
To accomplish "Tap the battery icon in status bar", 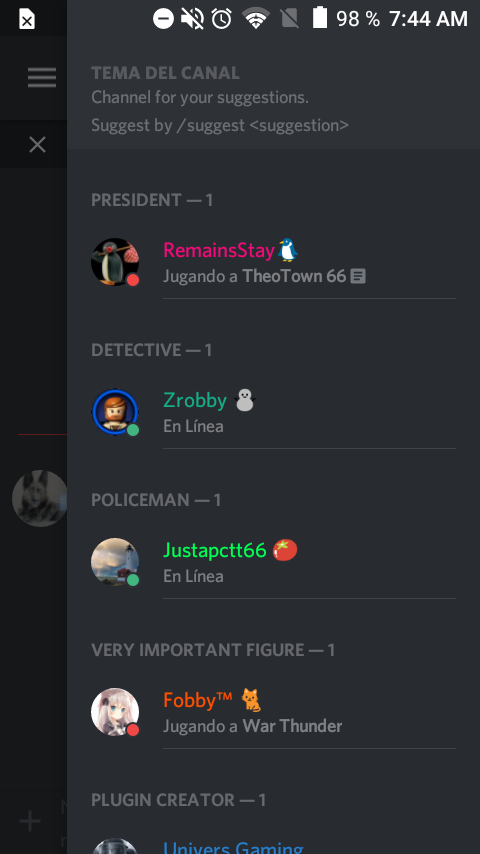I will pyautogui.click(x=320, y=18).
